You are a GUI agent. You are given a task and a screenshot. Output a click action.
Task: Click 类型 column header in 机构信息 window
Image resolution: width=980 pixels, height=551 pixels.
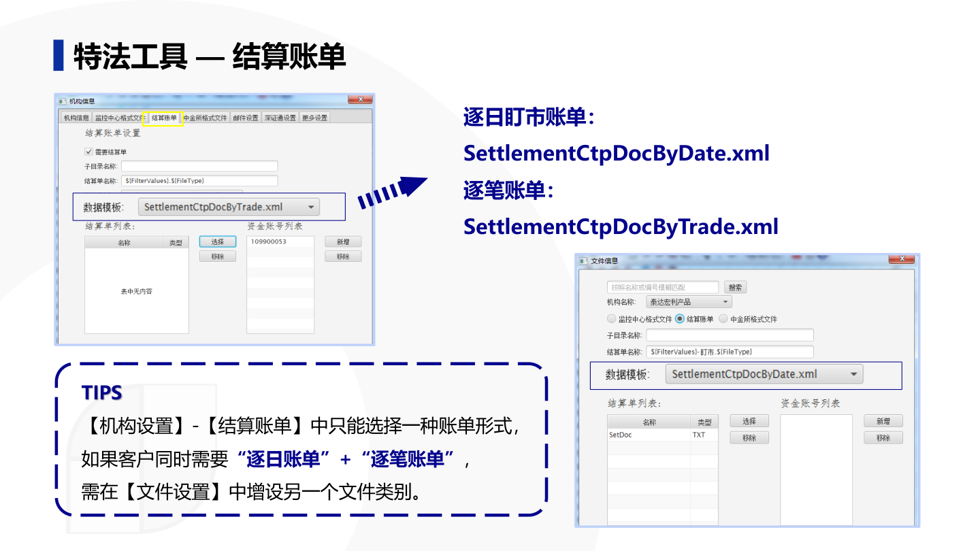coord(176,242)
